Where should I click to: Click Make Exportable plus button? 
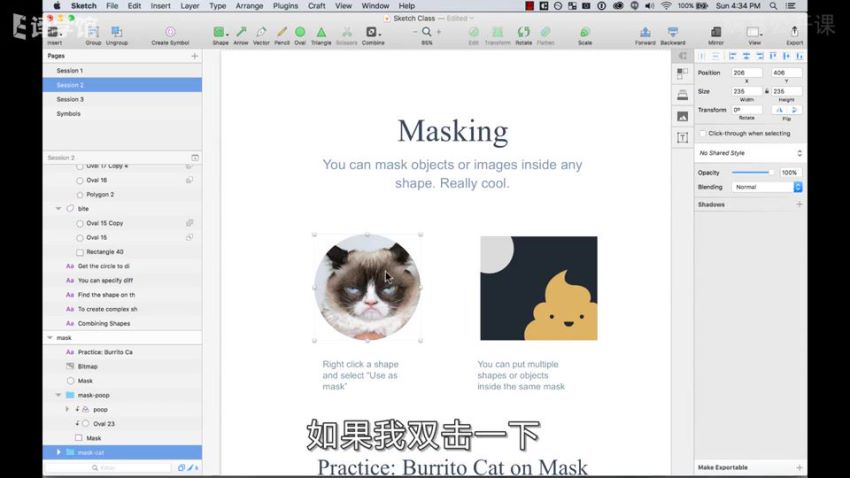click(799, 467)
